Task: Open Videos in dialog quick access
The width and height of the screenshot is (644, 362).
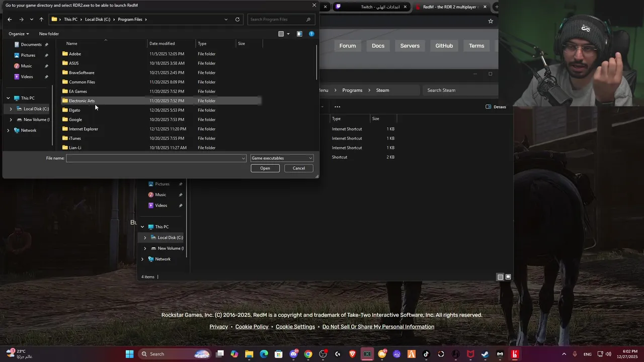Action: pyautogui.click(x=27, y=77)
